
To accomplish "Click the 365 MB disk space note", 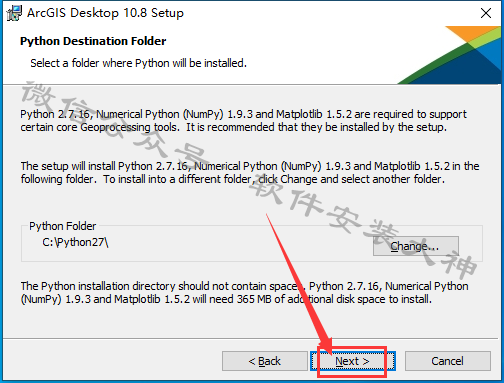I will [245, 293].
